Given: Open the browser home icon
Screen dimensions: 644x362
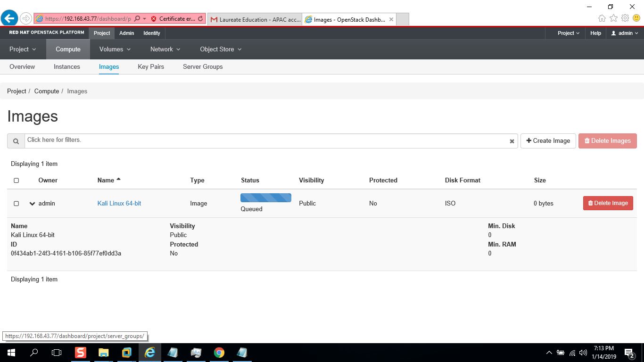Looking at the screenshot, I should (x=602, y=18).
